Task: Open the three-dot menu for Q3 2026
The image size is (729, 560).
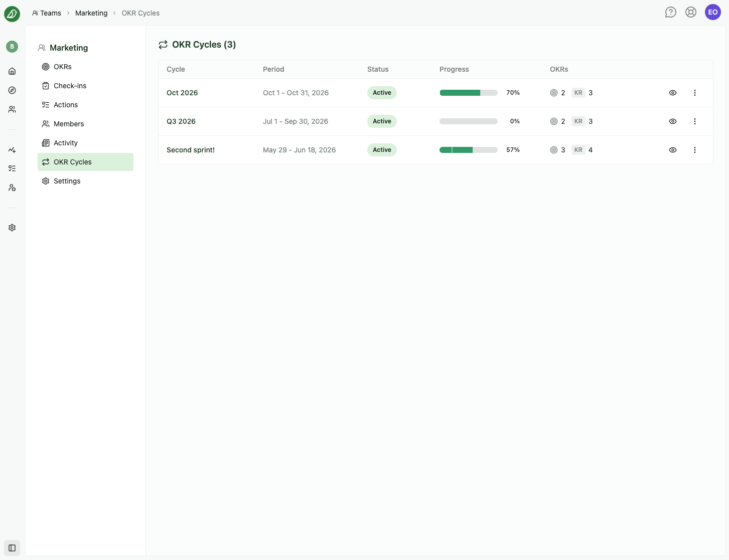Action: [695, 121]
